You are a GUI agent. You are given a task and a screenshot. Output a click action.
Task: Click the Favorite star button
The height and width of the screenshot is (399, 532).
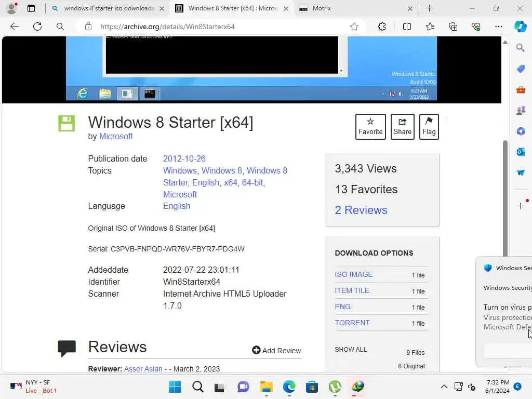point(370,127)
